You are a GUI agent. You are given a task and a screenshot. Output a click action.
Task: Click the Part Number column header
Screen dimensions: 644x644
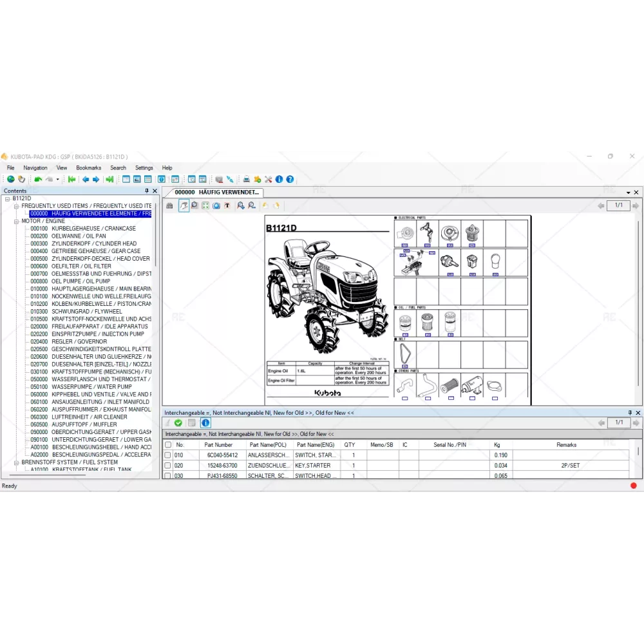[x=218, y=445]
